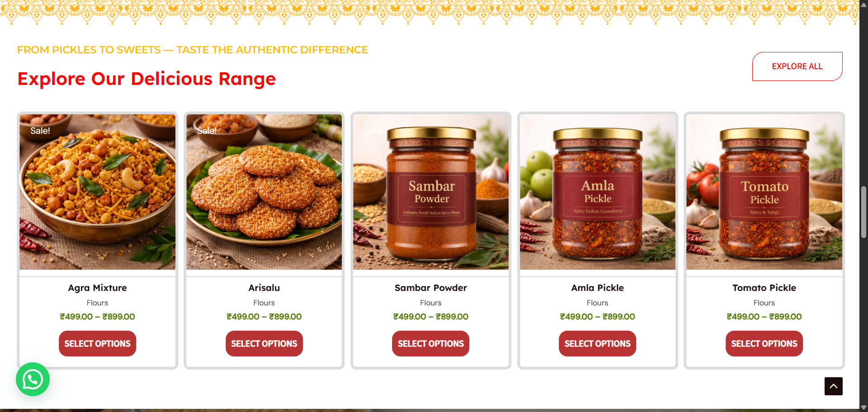This screenshot has height=412, width=868.
Task: Click Flours category under Tomato Pickle
Action: (x=764, y=303)
